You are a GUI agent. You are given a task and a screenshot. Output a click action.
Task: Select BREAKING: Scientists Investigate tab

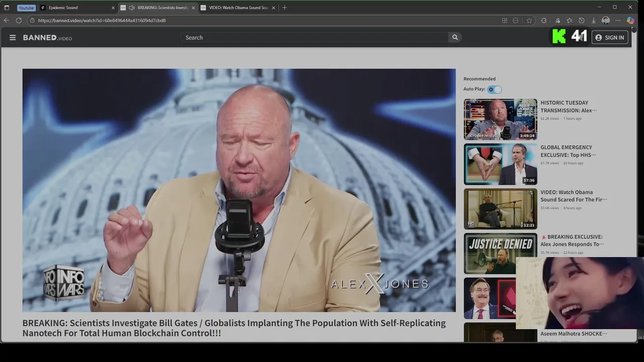pos(158,8)
